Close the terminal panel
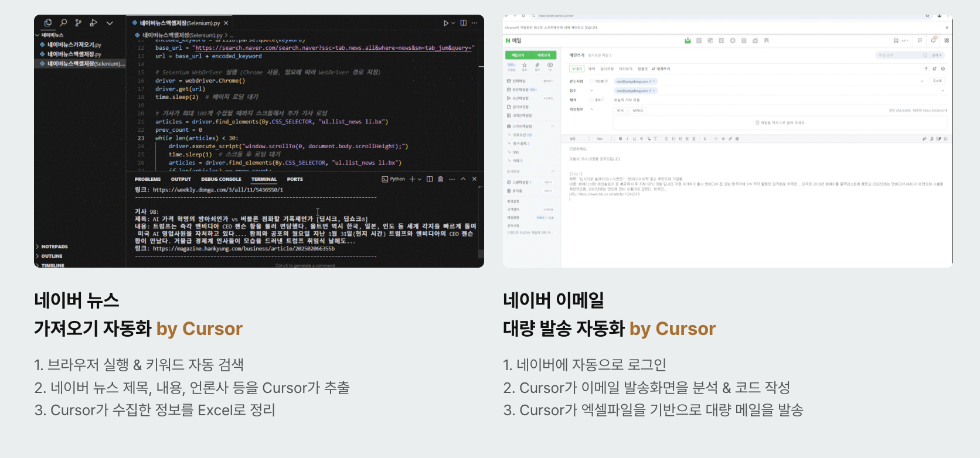The width and height of the screenshot is (980, 458). point(474,179)
